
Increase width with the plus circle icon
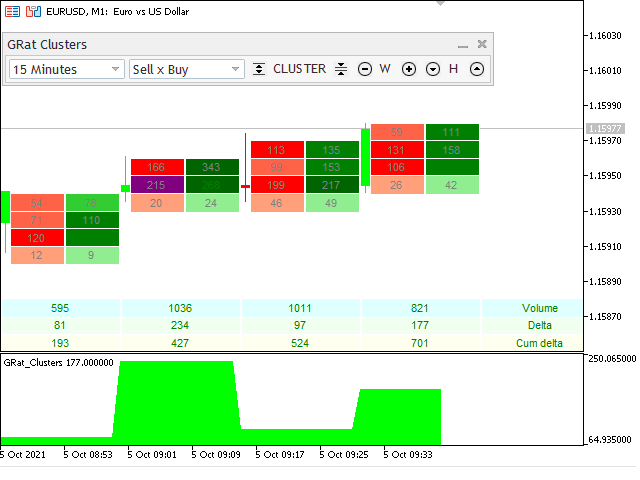click(x=409, y=69)
